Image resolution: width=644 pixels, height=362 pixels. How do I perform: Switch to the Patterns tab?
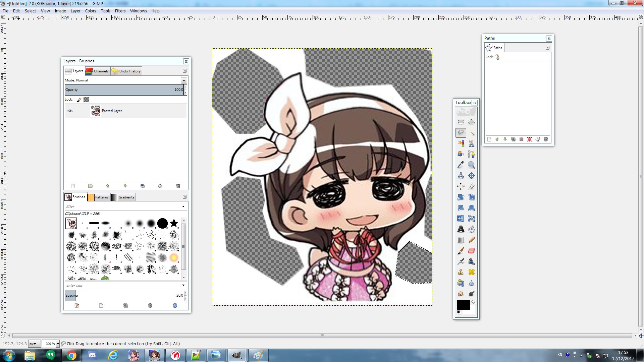[x=98, y=197]
